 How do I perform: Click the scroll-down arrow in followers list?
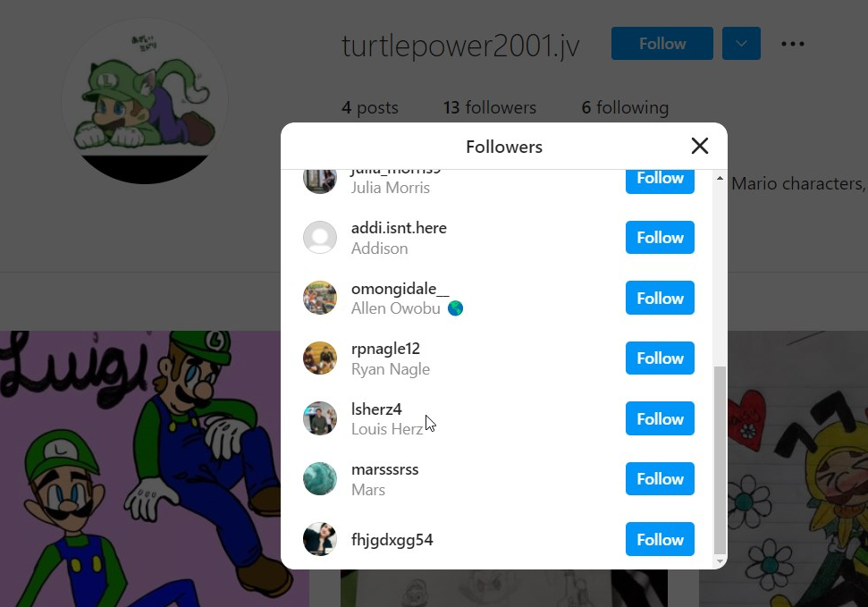pos(720,561)
